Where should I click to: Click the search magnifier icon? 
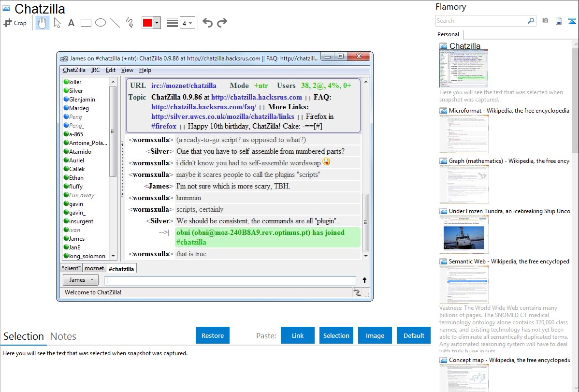pyautogui.click(x=531, y=21)
